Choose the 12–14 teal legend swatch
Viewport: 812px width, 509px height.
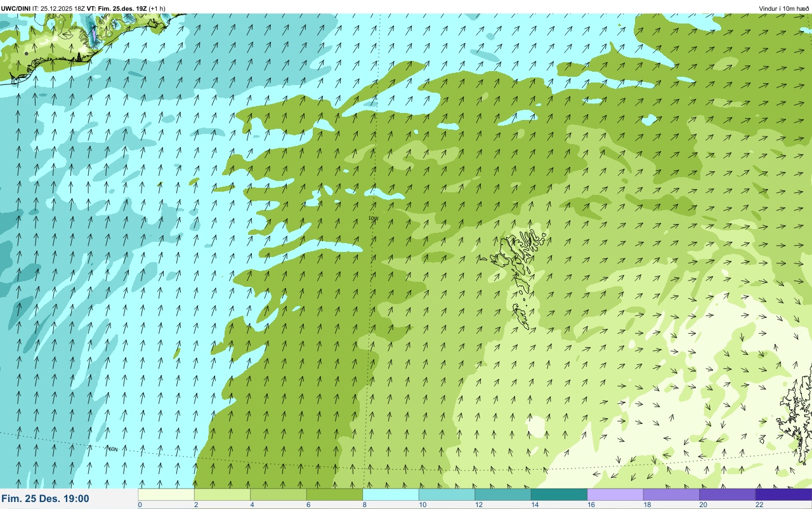point(503,494)
